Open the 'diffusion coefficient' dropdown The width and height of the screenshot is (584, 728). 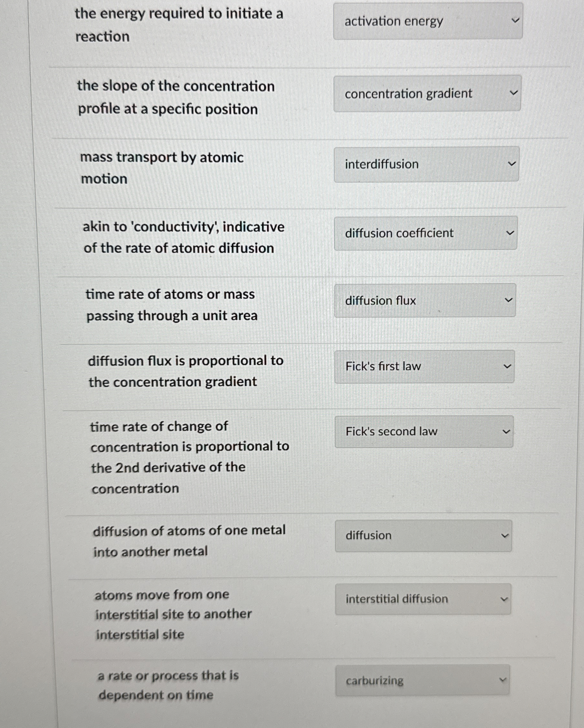pos(425,233)
